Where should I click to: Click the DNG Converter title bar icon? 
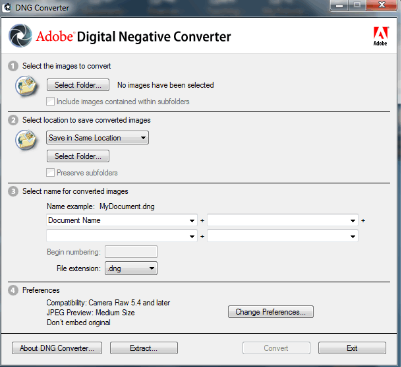coord(7,7)
